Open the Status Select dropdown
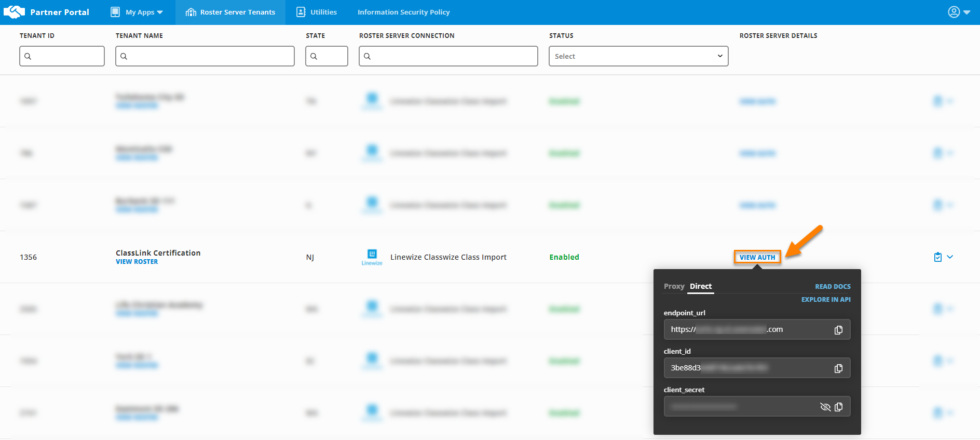Image resolution: width=980 pixels, height=440 pixels. click(638, 56)
